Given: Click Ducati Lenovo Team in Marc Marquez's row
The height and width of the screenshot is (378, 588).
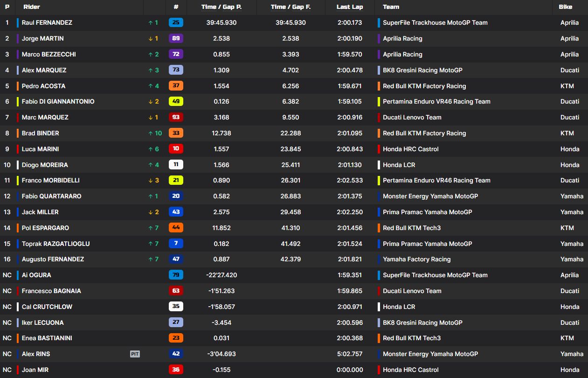Looking at the screenshot, I should (412, 117).
